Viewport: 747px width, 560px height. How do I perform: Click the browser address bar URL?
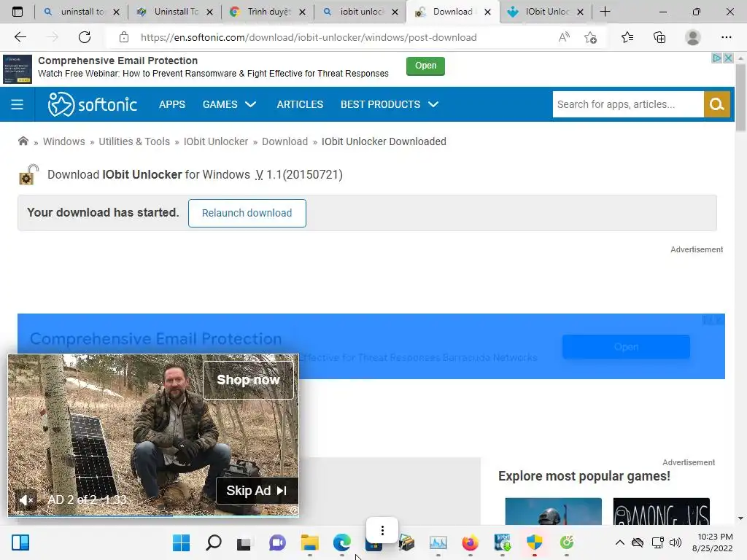click(x=309, y=37)
